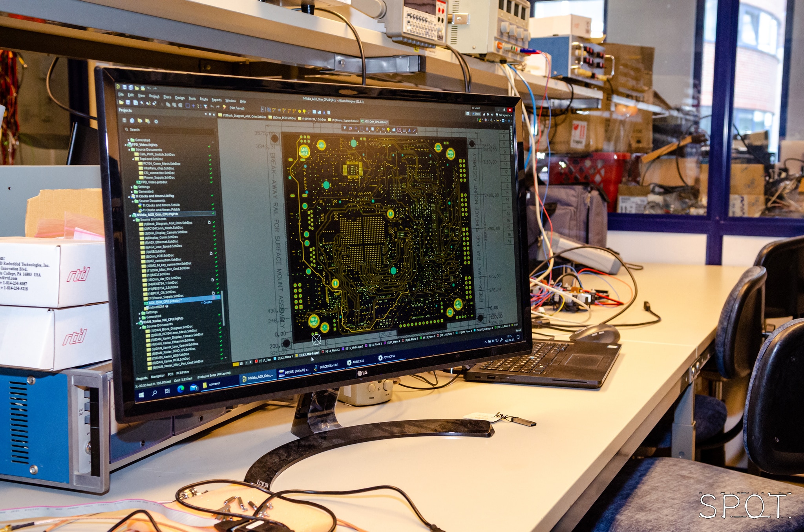Click the Projects panel vertical scrollbar
Image resolution: width=804 pixels, height=532 pixels.
pyautogui.click(x=223, y=308)
